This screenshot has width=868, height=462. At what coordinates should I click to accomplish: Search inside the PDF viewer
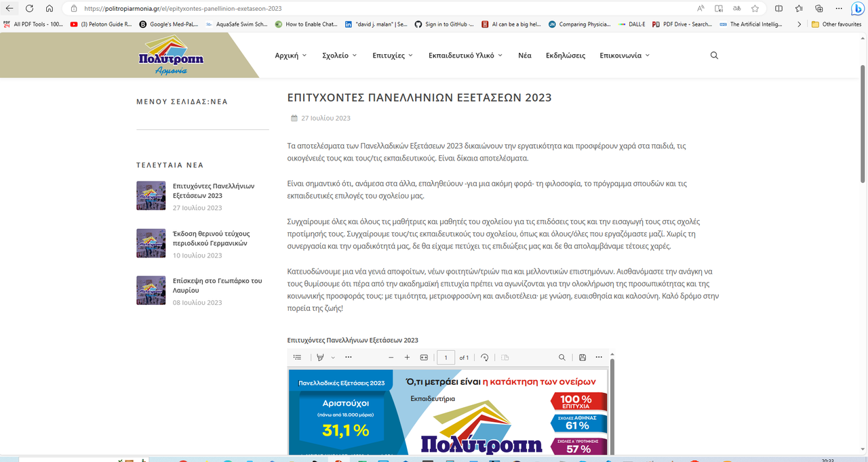561,357
